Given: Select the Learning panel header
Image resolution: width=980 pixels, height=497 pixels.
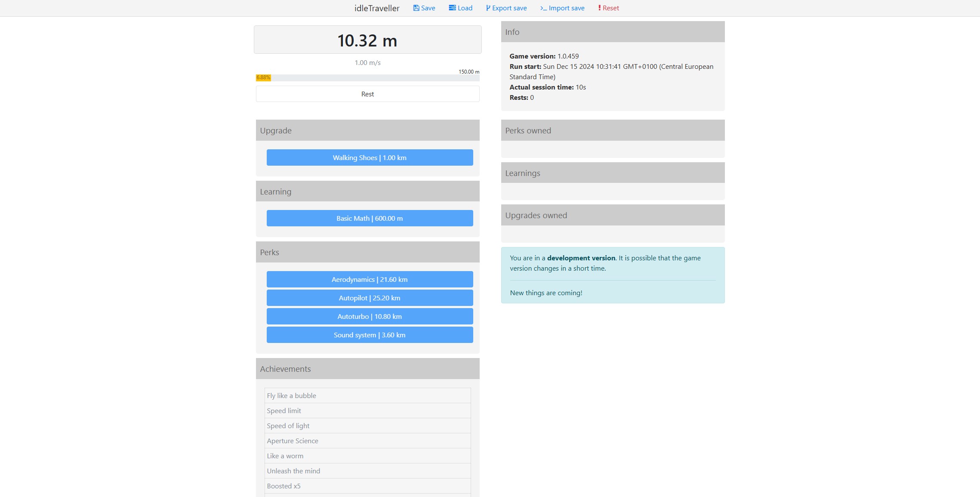Looking at the screenshot, I should [368, 191].
